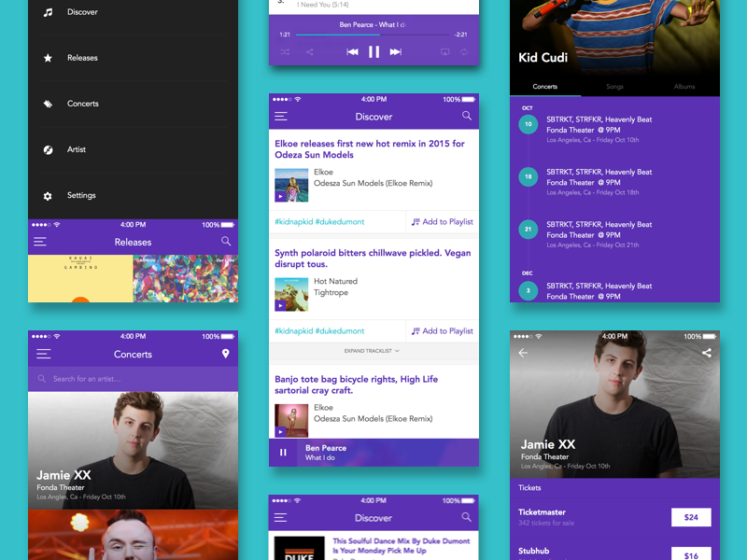Skip to next track in player

pyautogui.click(x=396, y=52)
